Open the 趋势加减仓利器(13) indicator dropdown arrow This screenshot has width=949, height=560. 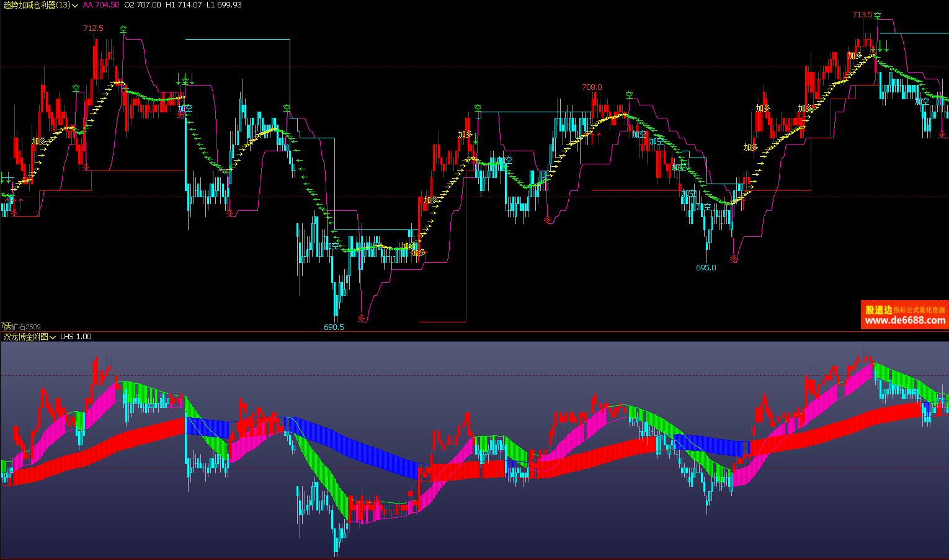point(75,5)
